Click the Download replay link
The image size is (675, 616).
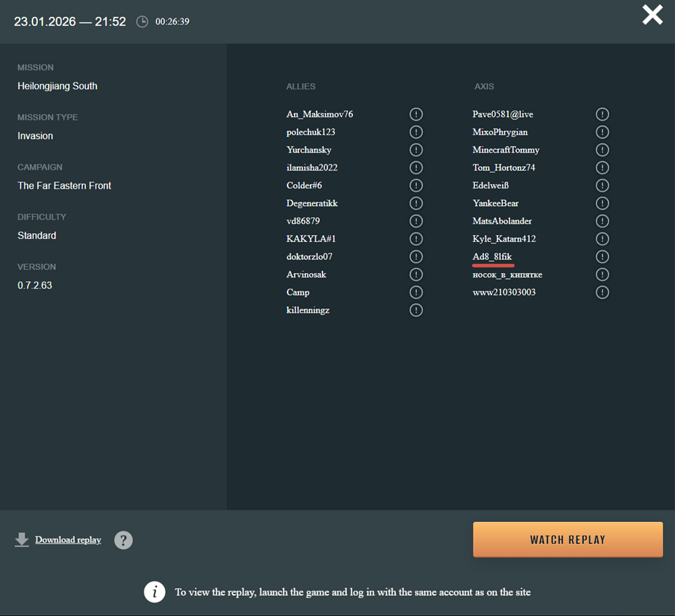pos(68,540)
